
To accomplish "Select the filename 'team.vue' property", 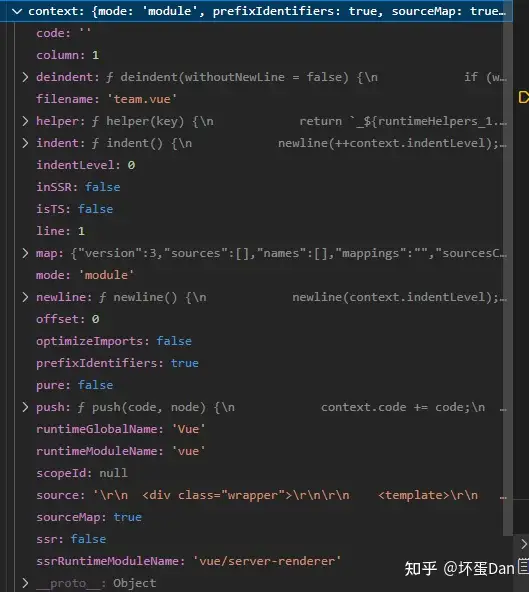I will 106,99.
